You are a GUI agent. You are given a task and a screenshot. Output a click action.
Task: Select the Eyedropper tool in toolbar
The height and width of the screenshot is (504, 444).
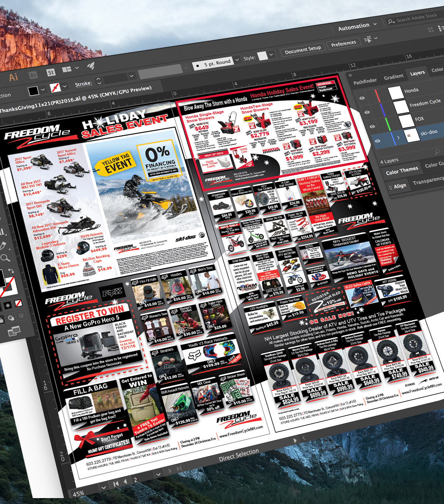point(3,246)
